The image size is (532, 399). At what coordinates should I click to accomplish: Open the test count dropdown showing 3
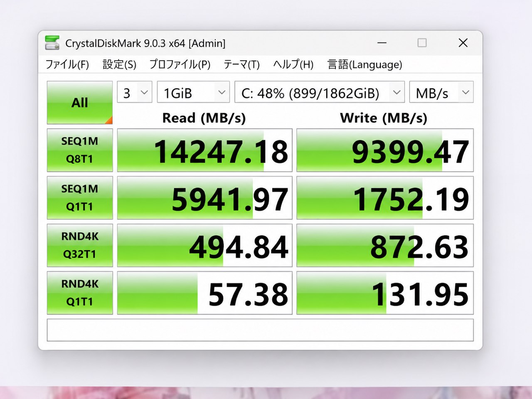coord(135,92)
